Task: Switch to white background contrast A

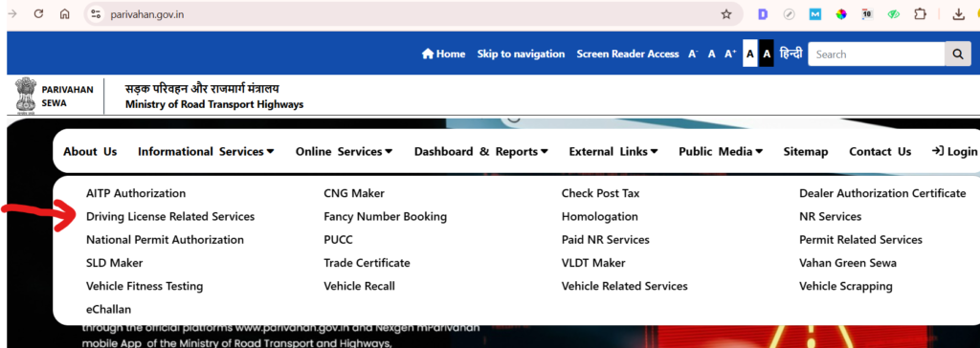Action: coord(750,54)
